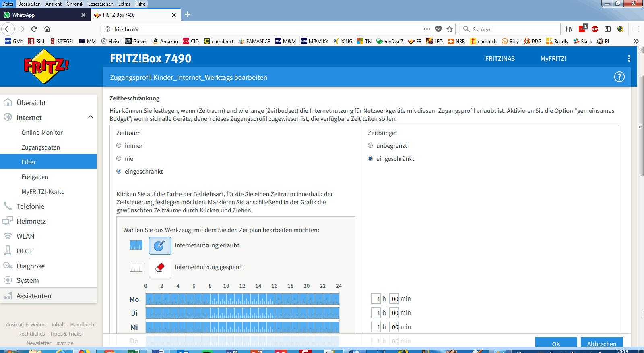This screenshot has width=644, height=353.
Task: Click the Abbrechen button
Action: click(602, 343)
